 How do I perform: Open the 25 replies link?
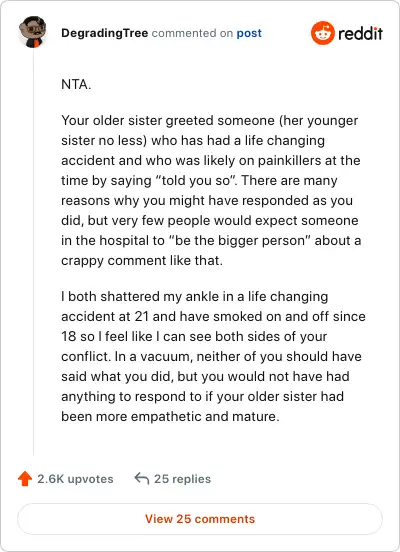[182, 479]
